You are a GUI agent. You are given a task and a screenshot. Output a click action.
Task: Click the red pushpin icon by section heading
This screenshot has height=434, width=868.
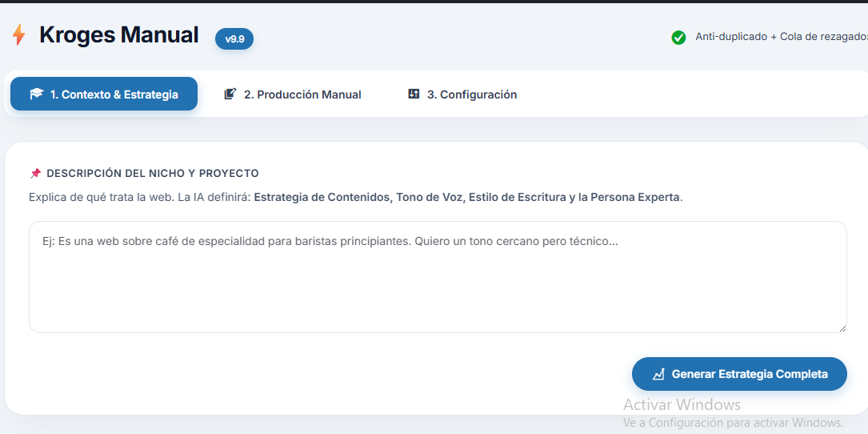[35, 174]
